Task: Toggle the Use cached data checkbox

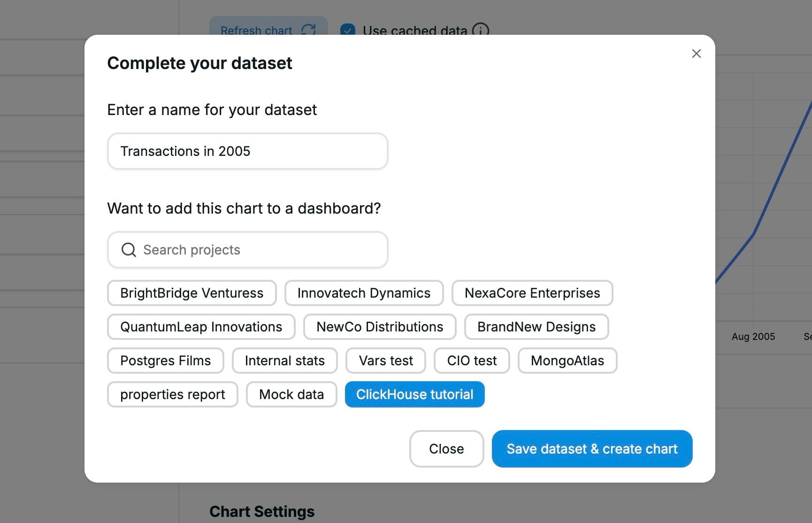Action: click(347, 31)
